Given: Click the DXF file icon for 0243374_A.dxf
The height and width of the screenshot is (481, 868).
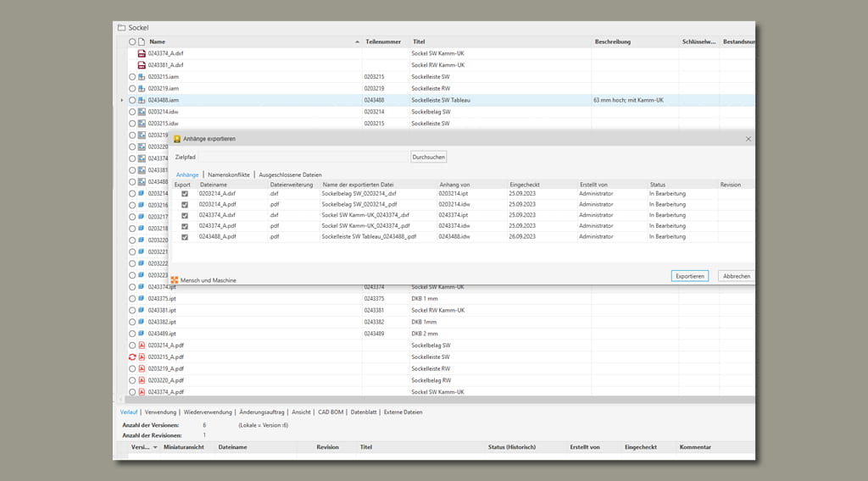Looking at the screenshot, I should [x=142, y=53].
